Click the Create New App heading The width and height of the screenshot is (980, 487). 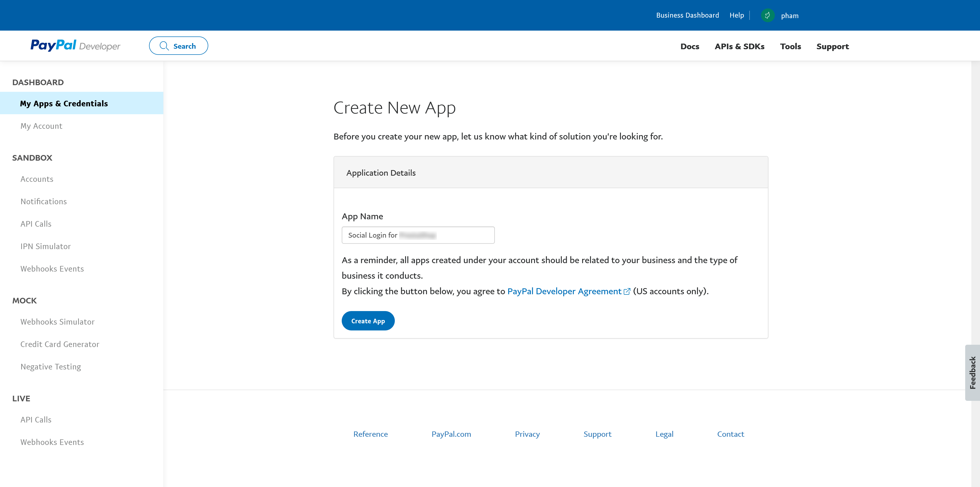click(395, 108)
